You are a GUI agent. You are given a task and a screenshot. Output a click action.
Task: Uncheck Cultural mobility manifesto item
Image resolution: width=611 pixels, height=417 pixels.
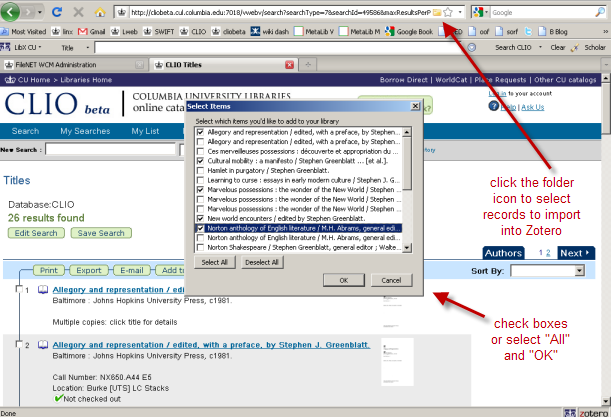200,161
